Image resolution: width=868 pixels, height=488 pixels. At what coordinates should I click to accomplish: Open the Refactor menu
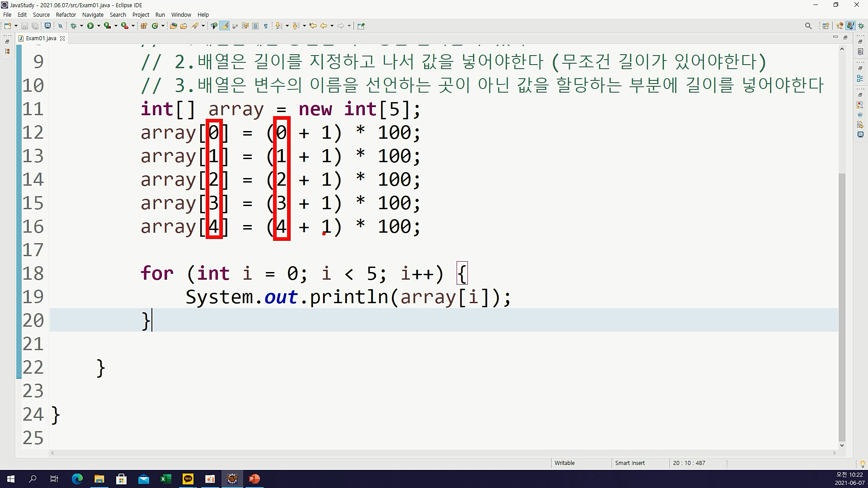[66, 14]
